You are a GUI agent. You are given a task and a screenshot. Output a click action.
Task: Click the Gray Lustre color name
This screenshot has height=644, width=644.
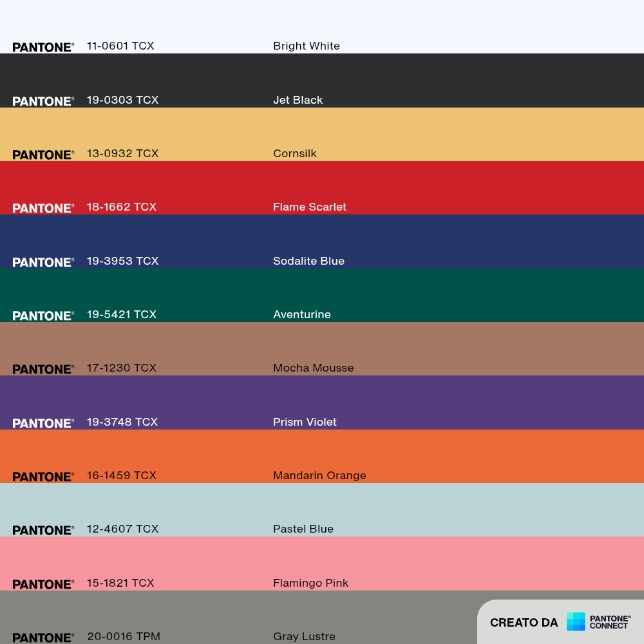pyautogui.click(x=305, y=637)
